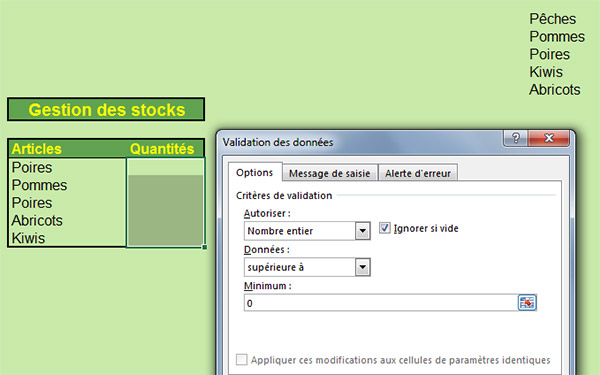This screenshot has height=375, width=600.
Task: Switch to Alerte d'erreur tab
Action: coord(418,173)
